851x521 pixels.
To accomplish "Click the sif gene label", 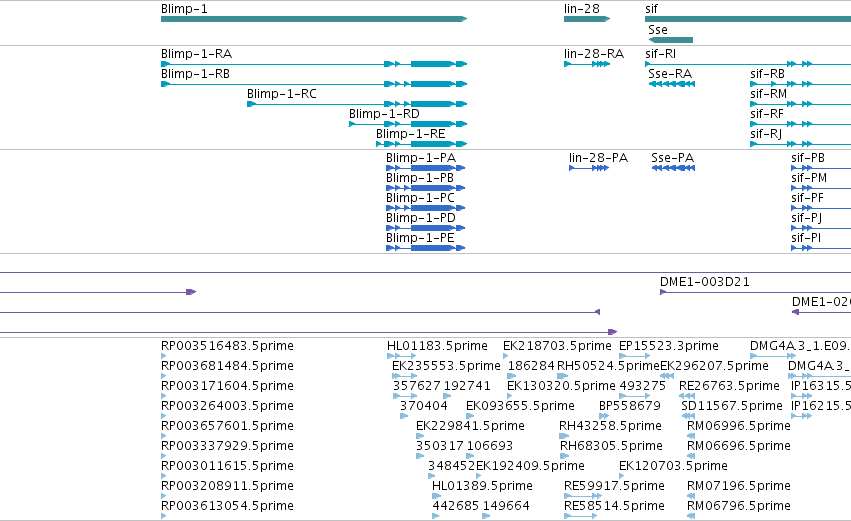I will point(651,9).
